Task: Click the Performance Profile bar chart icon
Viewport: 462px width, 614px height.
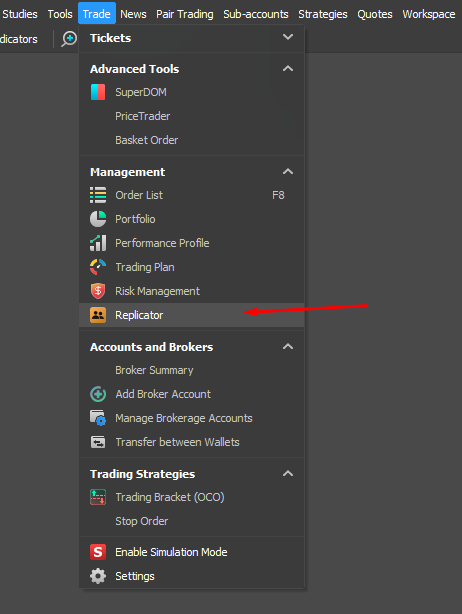Action: pos(98,243)
